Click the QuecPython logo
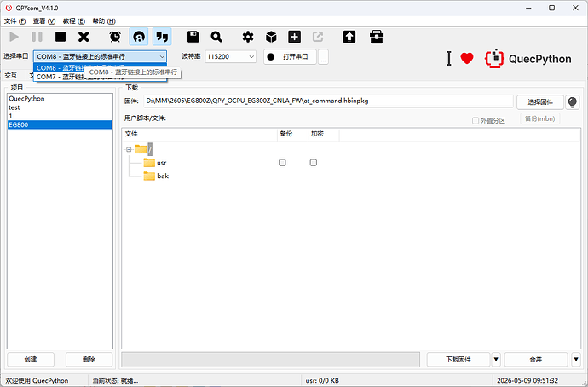This screenshot has height=387, width=588. [x=528, y=59]
